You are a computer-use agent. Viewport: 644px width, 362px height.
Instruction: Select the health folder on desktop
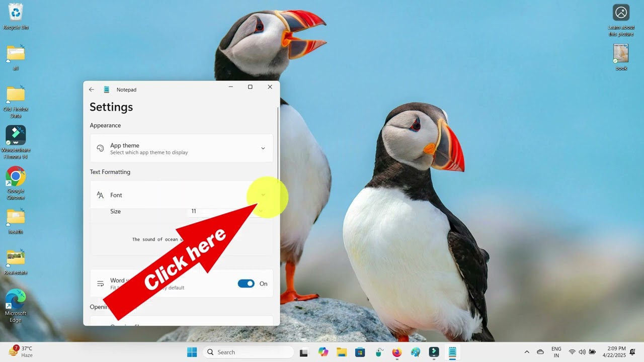click(16, 222)
